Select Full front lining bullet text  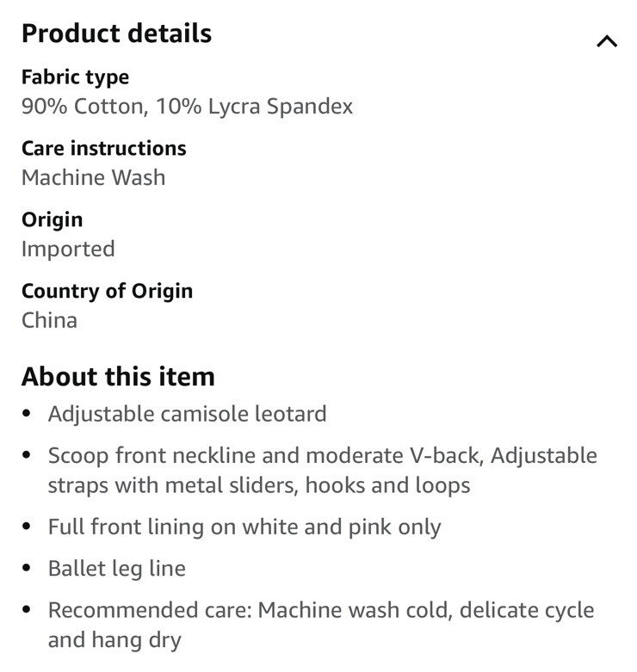coord(244,527)
